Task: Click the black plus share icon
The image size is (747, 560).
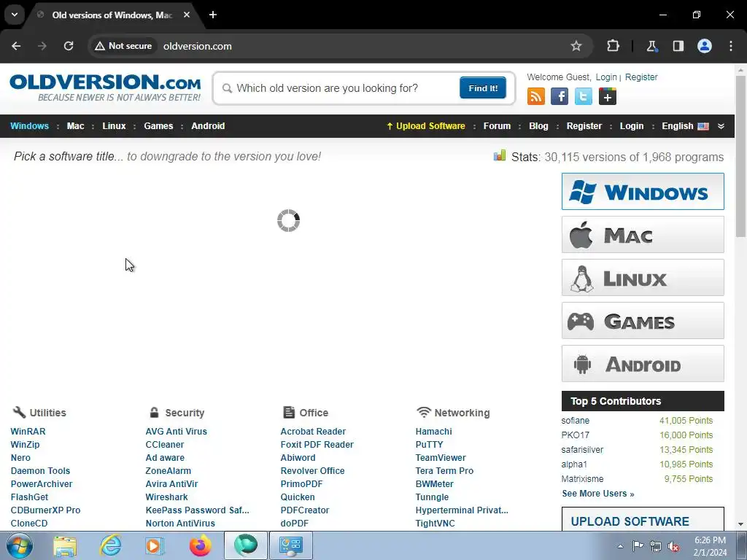Action: 608,97
